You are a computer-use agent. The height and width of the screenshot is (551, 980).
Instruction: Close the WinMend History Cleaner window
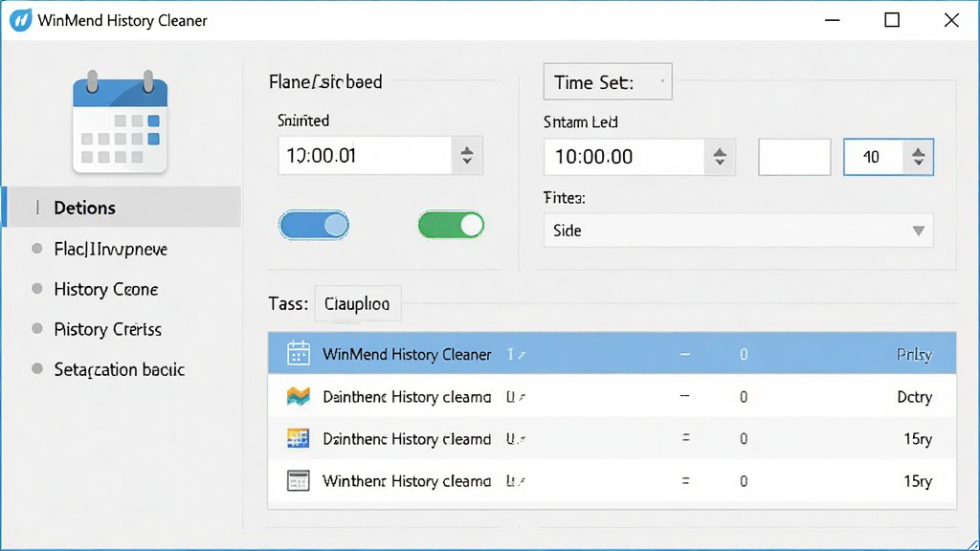point(951,20)
